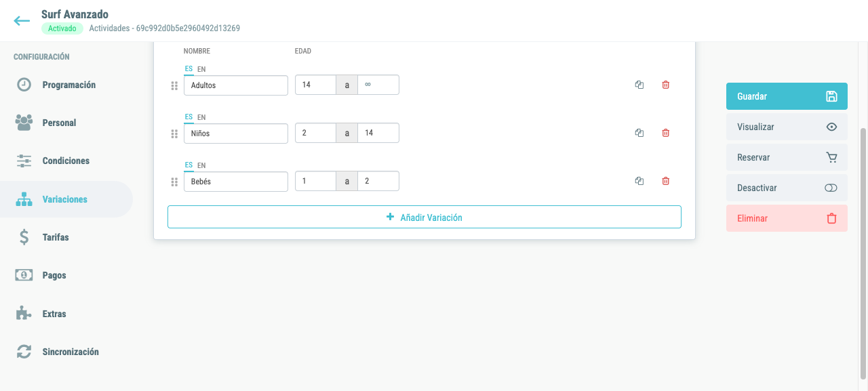
Task: Delete the Adultos variation
Action: [665, 85]
